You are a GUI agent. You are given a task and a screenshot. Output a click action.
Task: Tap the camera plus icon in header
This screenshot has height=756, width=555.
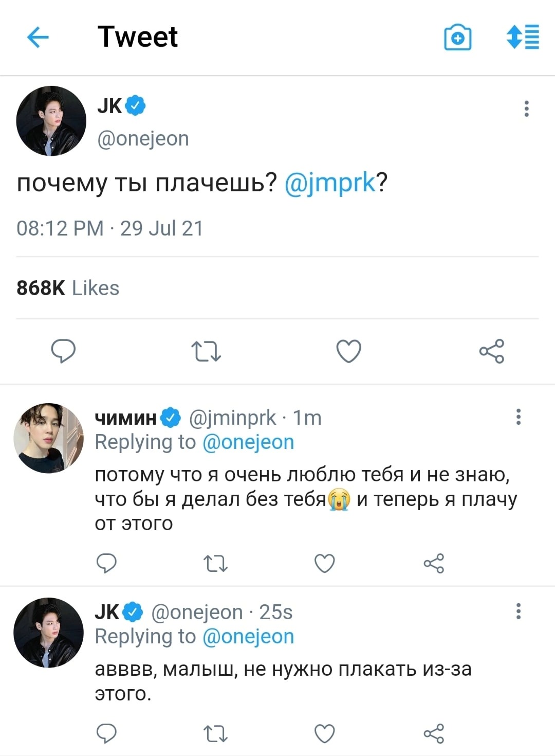(457, 37)
